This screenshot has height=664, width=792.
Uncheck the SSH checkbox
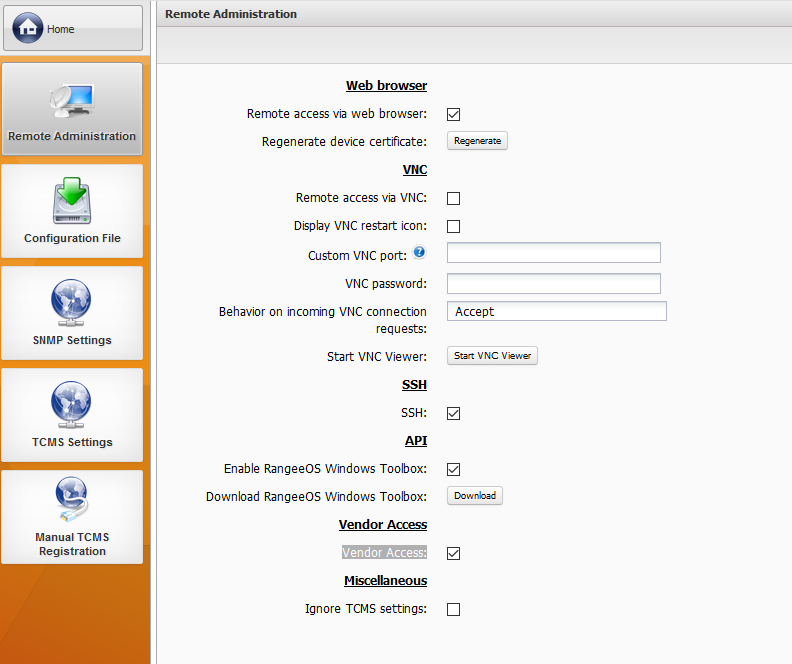tap(453, 413)
